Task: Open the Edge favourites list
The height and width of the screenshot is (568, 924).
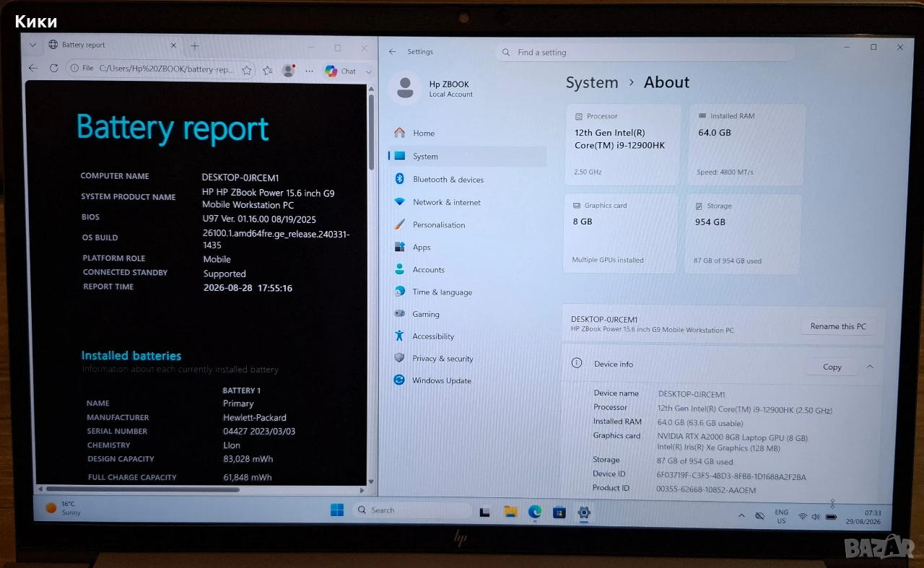Action: click(268, 70)
